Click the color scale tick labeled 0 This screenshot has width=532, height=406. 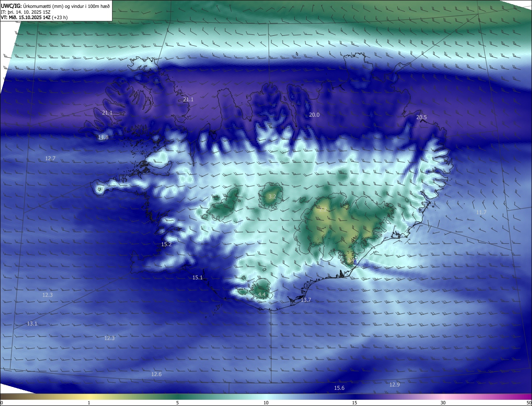[2, 403]
